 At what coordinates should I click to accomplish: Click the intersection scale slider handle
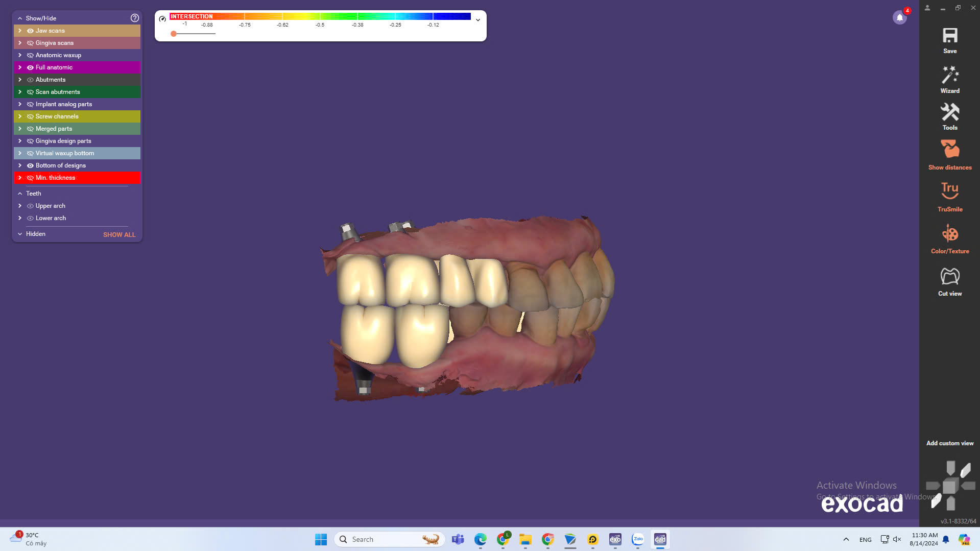click(174, 34)
